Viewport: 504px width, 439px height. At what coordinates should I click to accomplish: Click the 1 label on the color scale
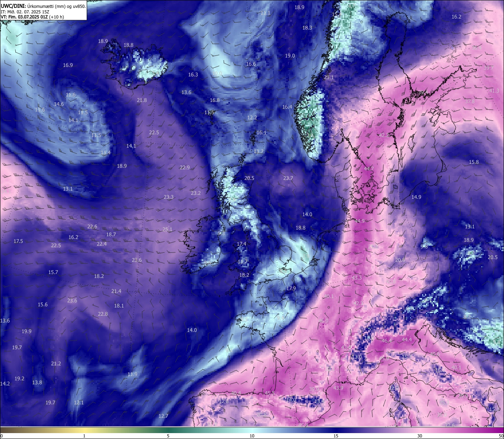(x=84, y=436)
